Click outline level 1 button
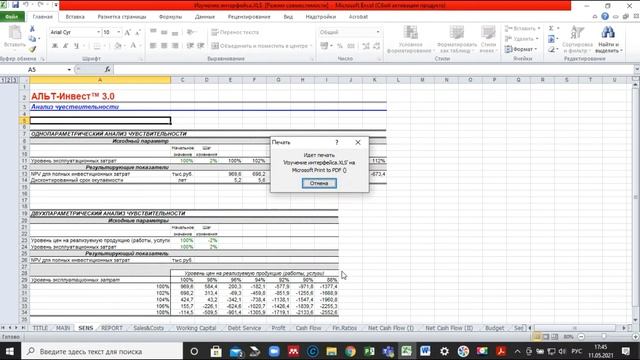 click(3, 80)
